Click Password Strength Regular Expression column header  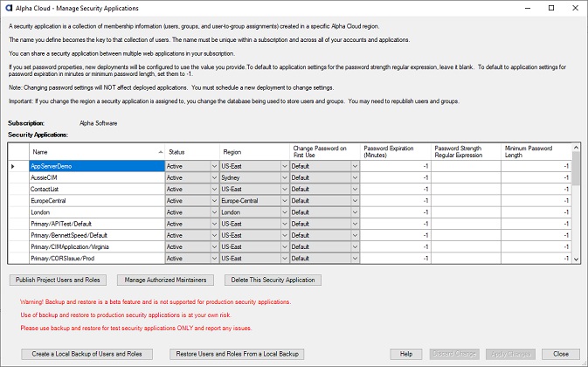(467, 152)
